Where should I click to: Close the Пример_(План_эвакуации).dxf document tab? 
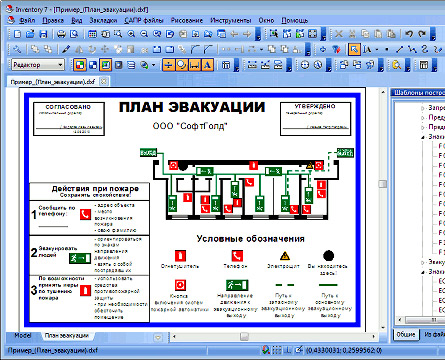(x=104, y=81)
